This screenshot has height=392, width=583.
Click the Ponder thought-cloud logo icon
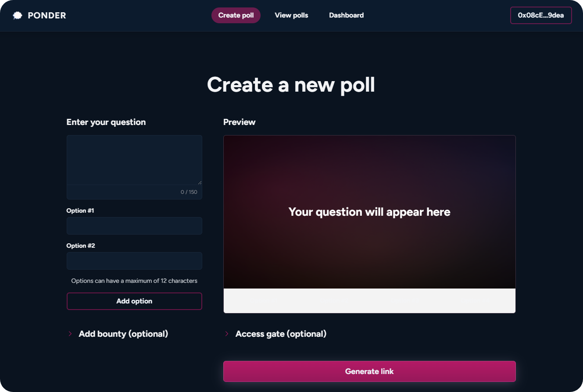pos(18,16)
